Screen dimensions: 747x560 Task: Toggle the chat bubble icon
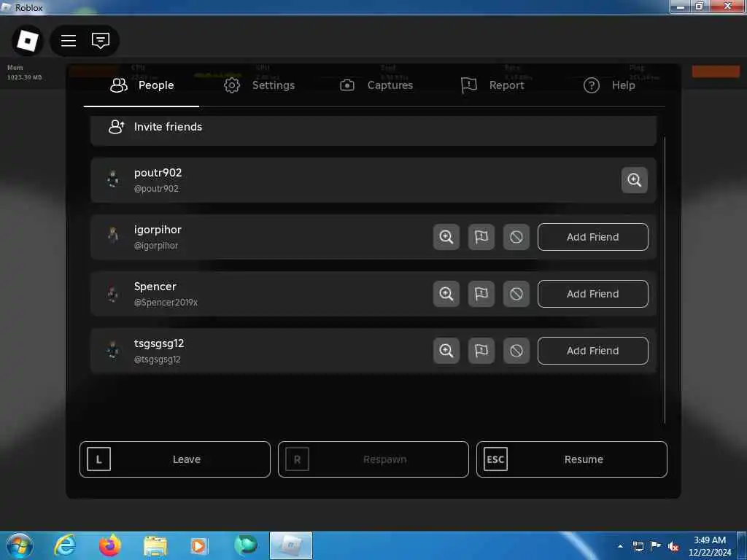coord(101,41)
